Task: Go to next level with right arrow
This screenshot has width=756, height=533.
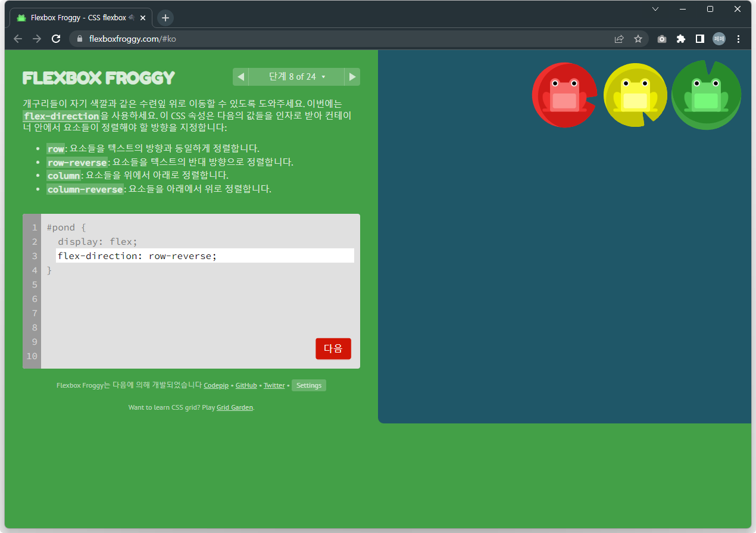Action: (x=352, y=77)
